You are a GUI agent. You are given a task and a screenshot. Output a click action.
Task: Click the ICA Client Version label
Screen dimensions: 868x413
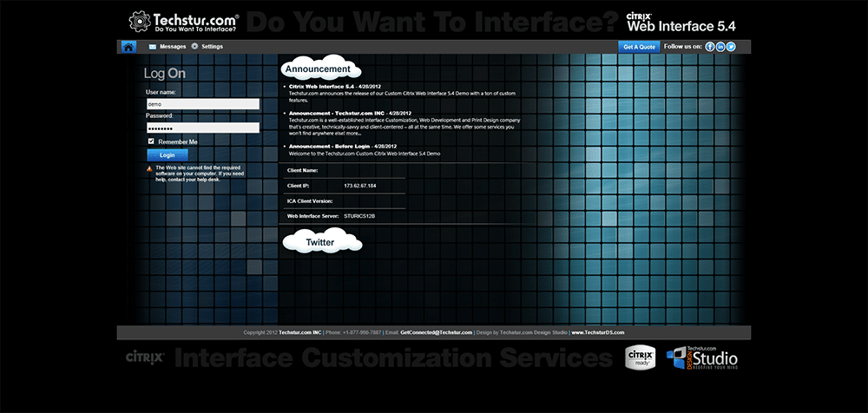tap(310, 201)
